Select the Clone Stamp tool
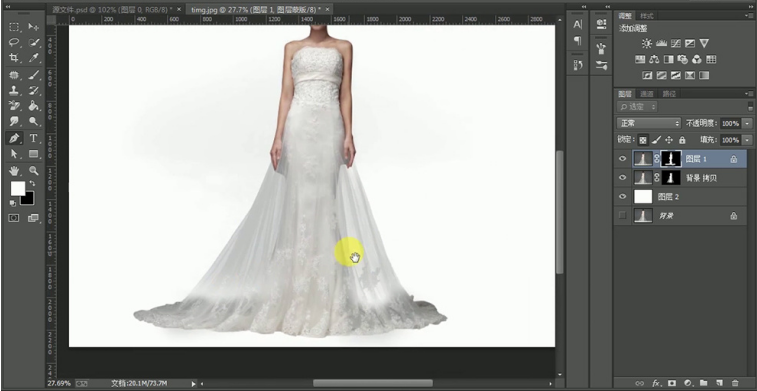This screenshot has height=391, width=757. 14,90
